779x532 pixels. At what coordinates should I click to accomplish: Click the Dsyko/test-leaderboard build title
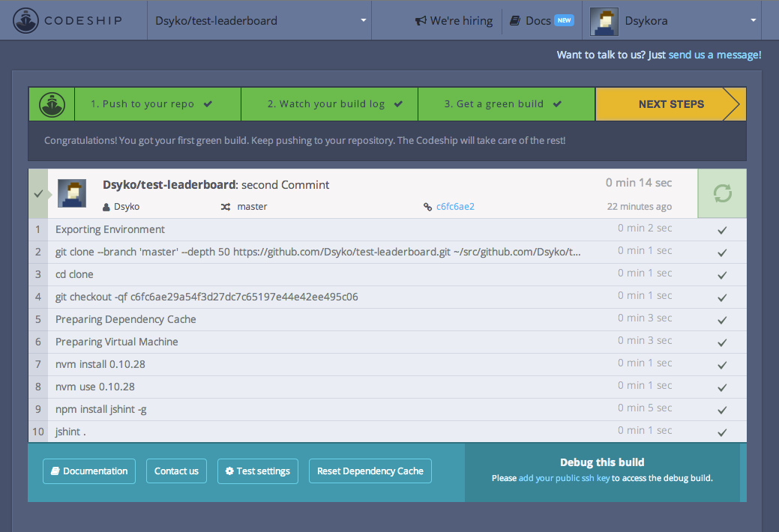[169, 185]
